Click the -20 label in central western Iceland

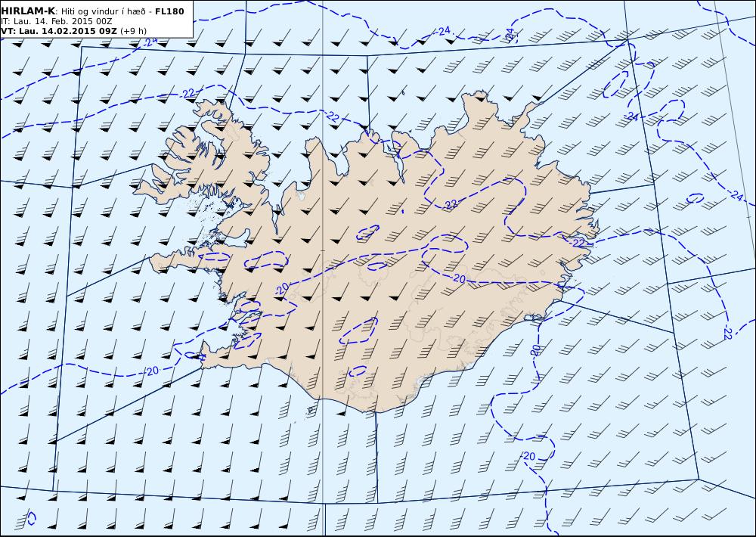point(282,288)
